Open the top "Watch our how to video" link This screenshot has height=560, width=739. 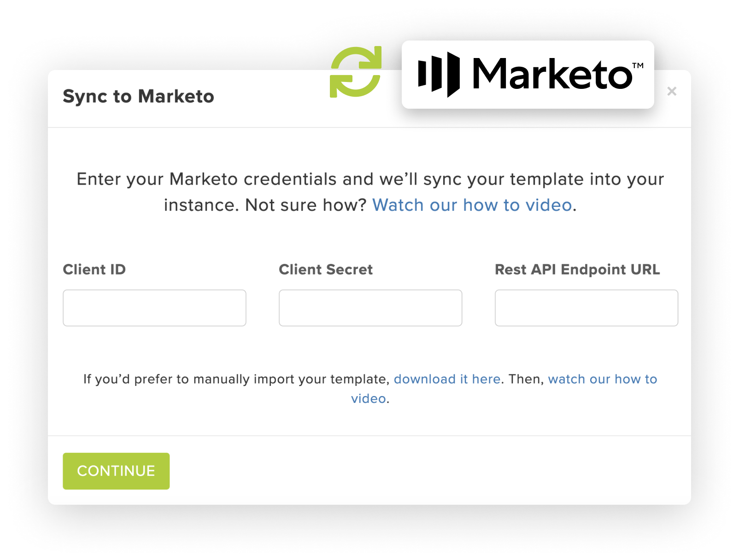tap(472, 205)
